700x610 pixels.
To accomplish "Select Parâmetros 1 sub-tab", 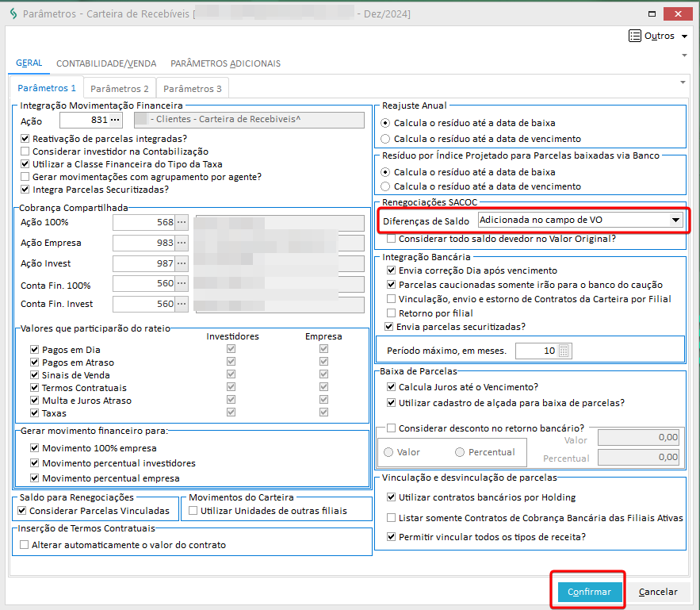I will click(47, 88).
